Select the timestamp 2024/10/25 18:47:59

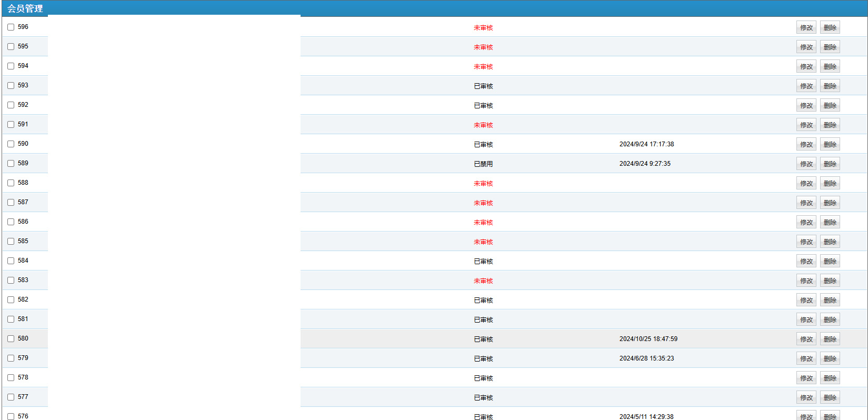648,339
